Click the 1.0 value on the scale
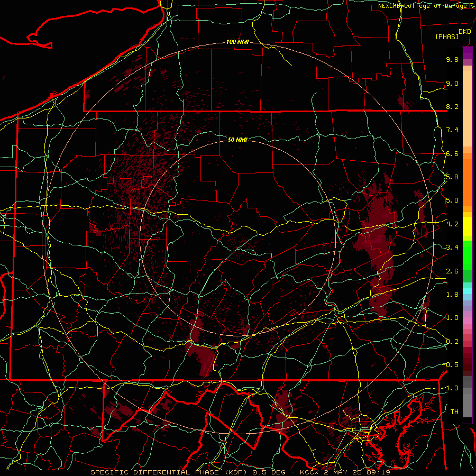The width and height of the screenshot is (476, 476). pos(452,318)
